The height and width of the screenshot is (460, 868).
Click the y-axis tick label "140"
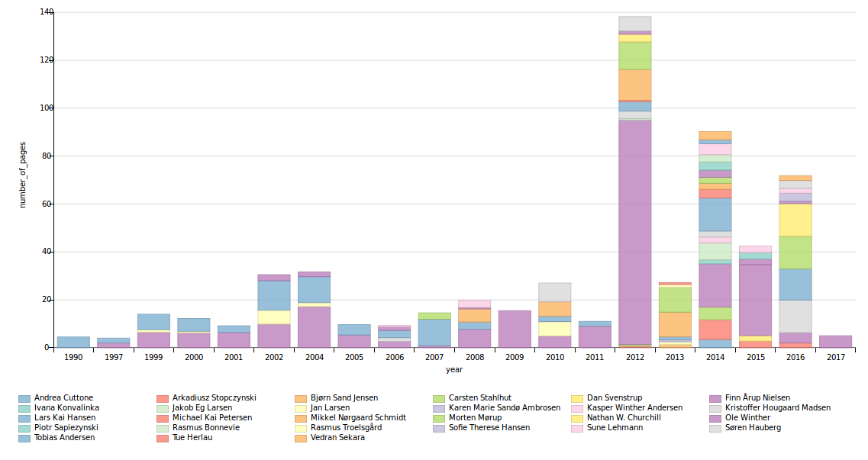(x=46, y=11)
